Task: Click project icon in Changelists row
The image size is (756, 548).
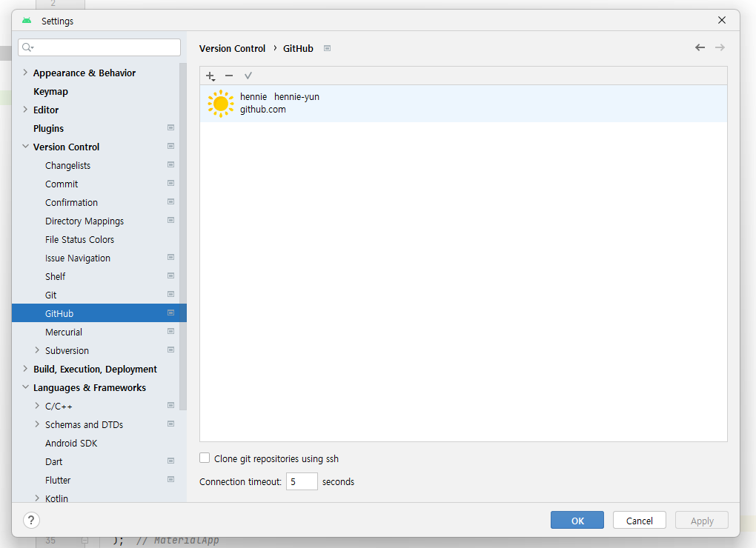Action: tap(170, 164)
